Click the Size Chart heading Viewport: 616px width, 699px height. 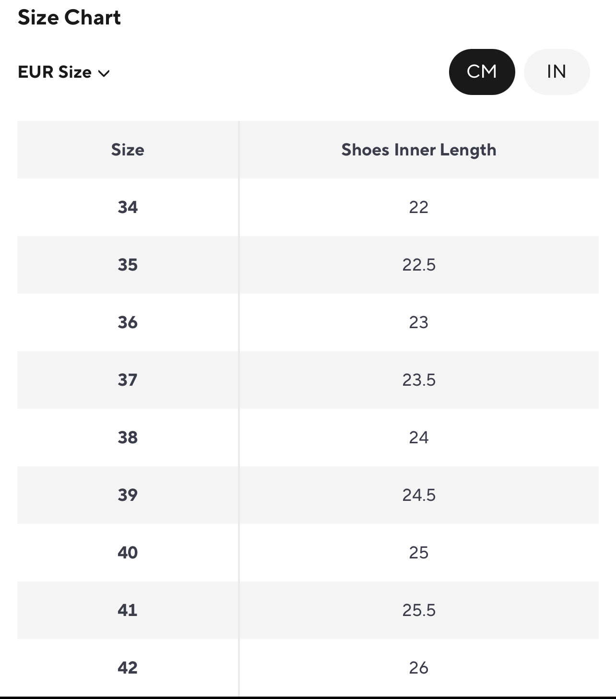(69, 17)
